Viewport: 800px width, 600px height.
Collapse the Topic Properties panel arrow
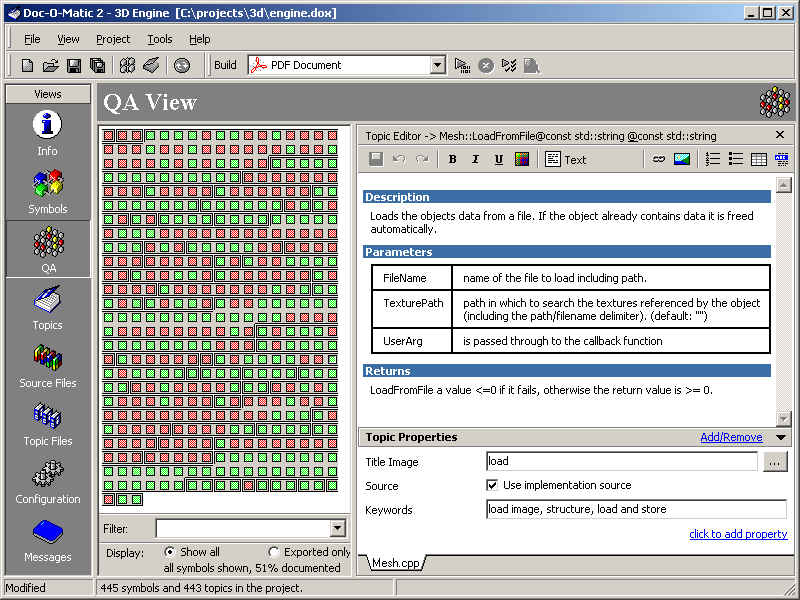pos(780,437)
